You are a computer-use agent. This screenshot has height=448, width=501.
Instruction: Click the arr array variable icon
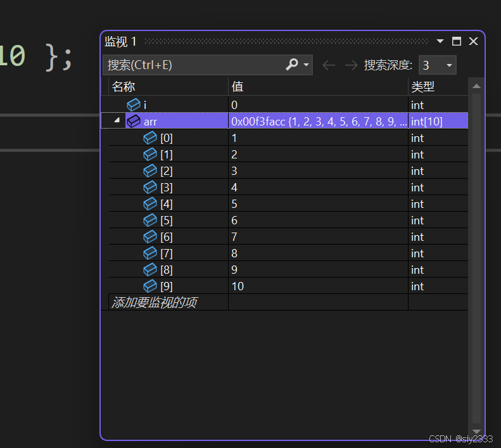pyautogui.click(x=134, y=121)
